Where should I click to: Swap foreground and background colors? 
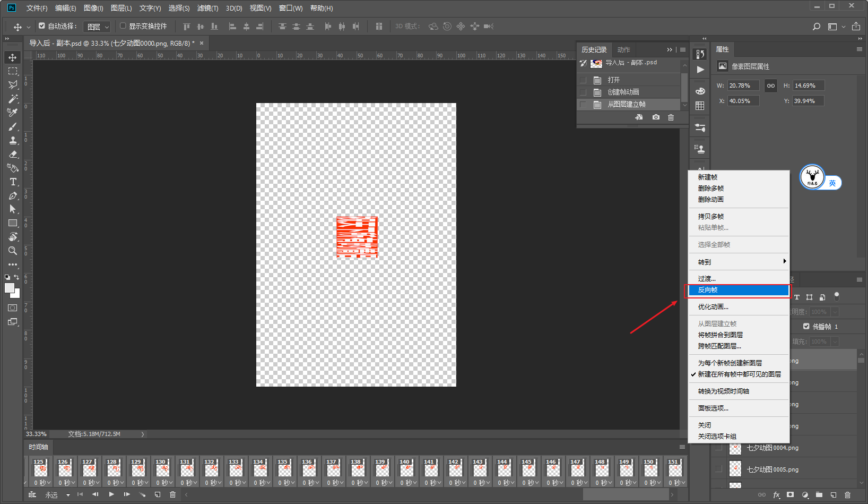[16, 277]
